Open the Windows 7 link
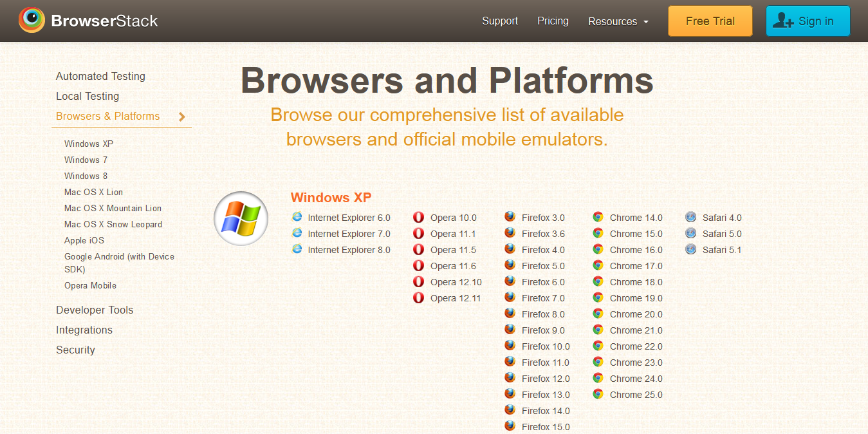The image size is (868, 434). click(x=86, y=160)
